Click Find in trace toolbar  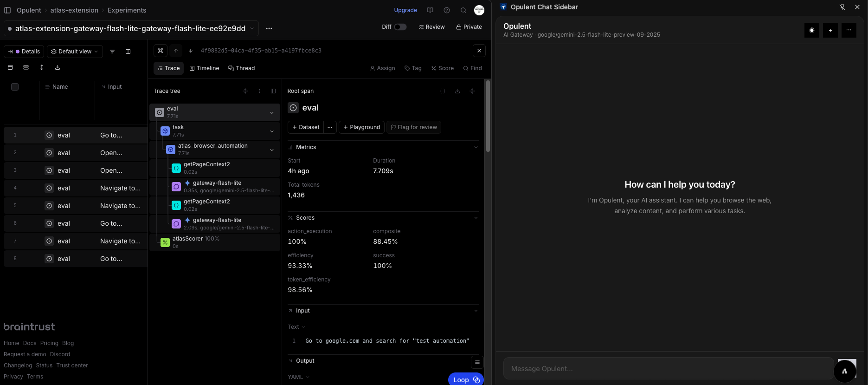[473, 68]
